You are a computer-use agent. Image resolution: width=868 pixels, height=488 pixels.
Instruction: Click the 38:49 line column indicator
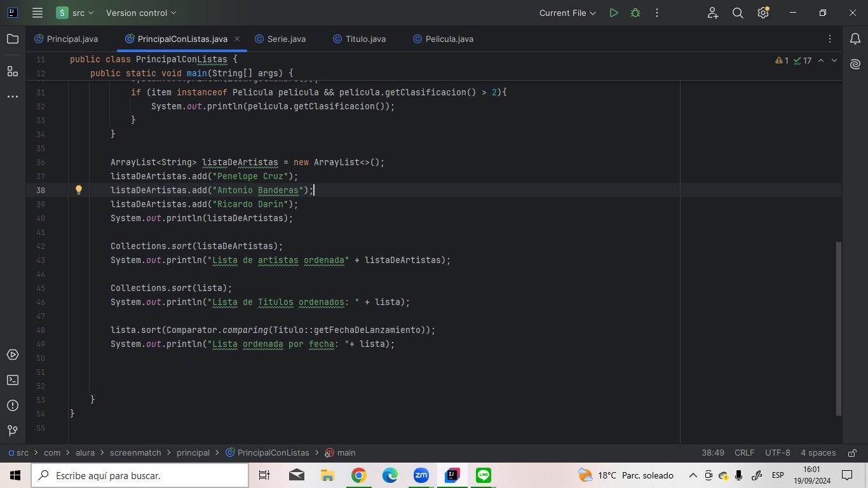point(713,452)
